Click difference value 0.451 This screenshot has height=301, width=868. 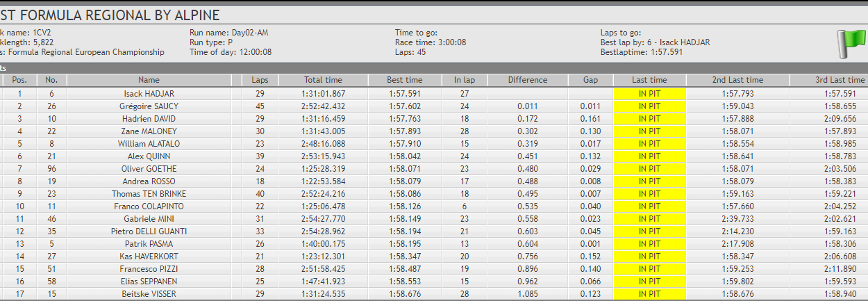click(528, 156)
